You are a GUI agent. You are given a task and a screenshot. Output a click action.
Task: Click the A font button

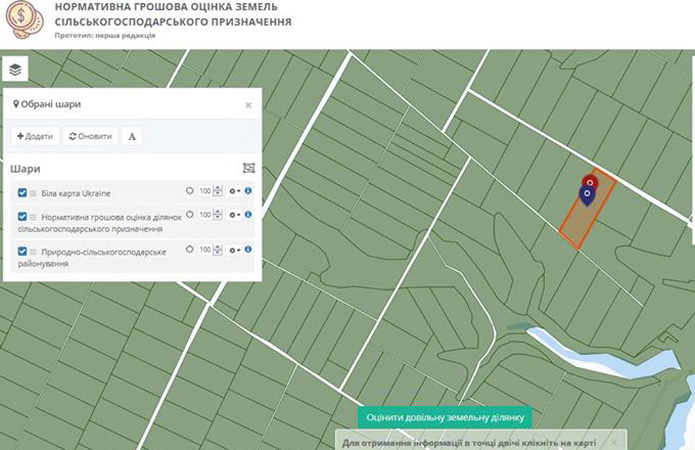pyautogui.click(x=132, y=136)
